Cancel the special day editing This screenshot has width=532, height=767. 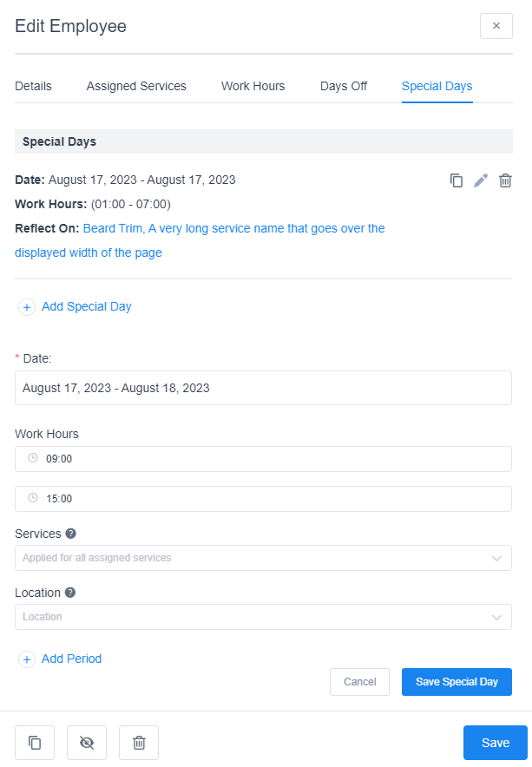tap(359, 682)
